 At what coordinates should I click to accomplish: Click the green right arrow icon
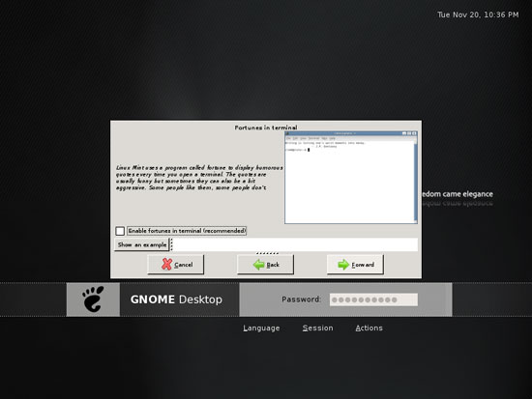(343, 265)
